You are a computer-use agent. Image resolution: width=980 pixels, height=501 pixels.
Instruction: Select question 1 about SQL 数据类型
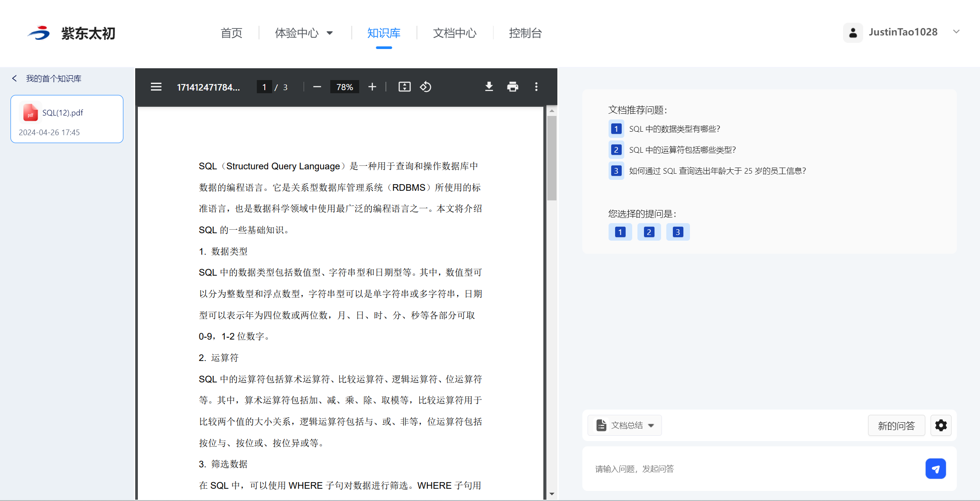(x=674, y=129)
